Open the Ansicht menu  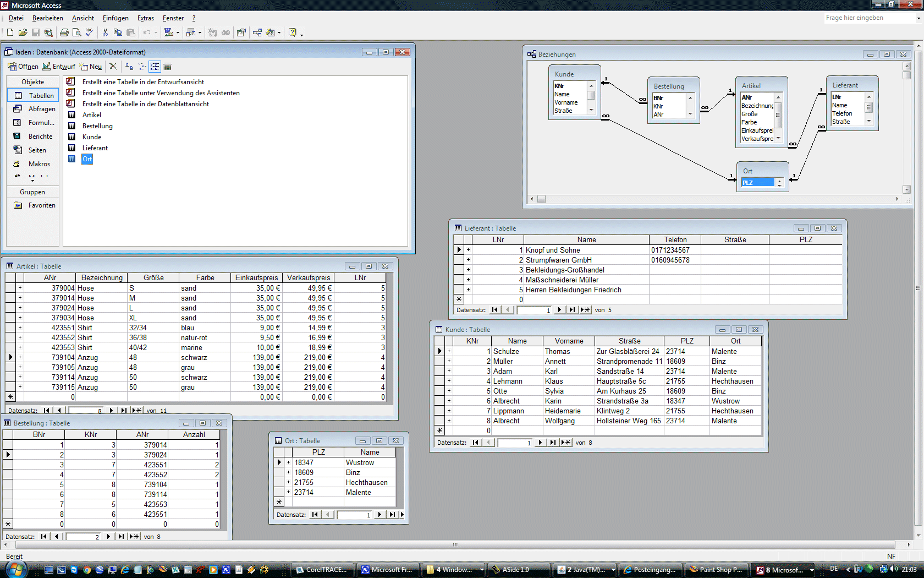82,18
